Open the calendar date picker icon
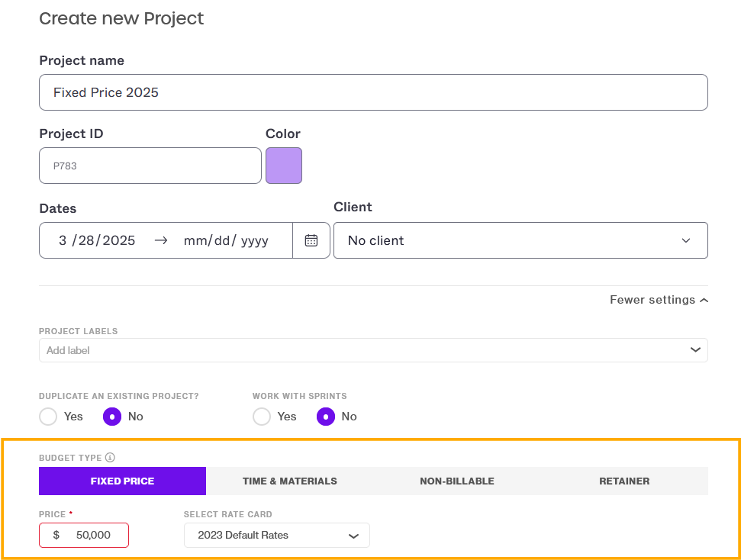Screen dimensions: 741x560 [x=311, y=240]
